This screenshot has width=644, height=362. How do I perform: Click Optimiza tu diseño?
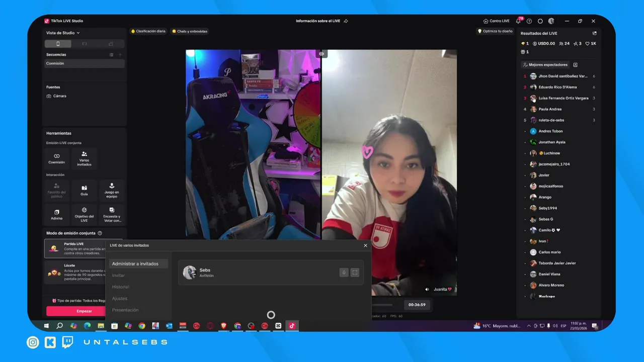(495, 31)
